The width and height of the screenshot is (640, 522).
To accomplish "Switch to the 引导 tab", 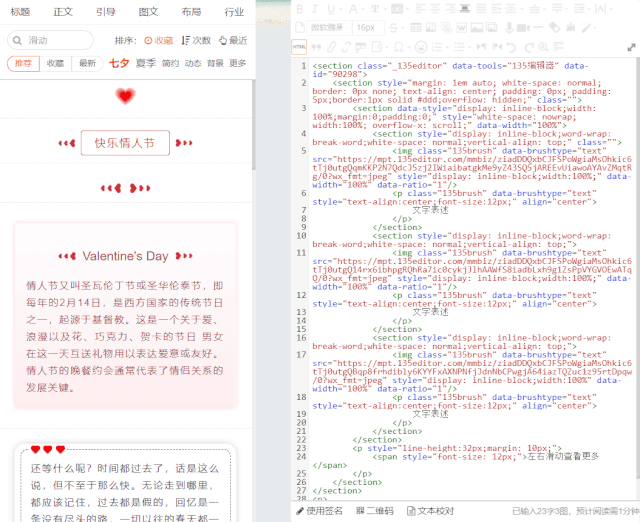I will (106, 12).
